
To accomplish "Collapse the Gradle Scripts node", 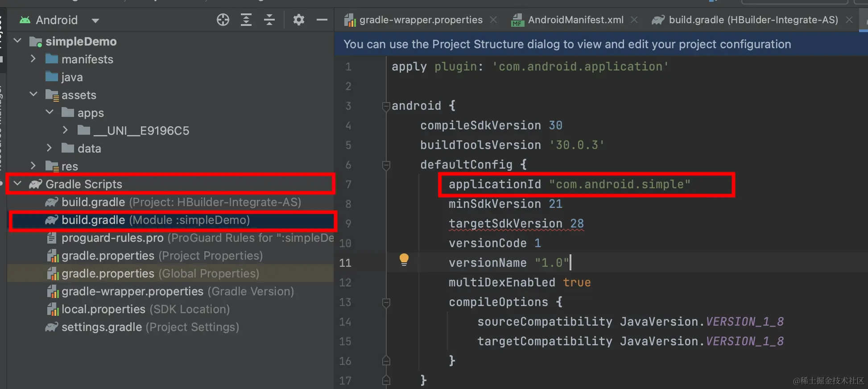I will point(18,184).
